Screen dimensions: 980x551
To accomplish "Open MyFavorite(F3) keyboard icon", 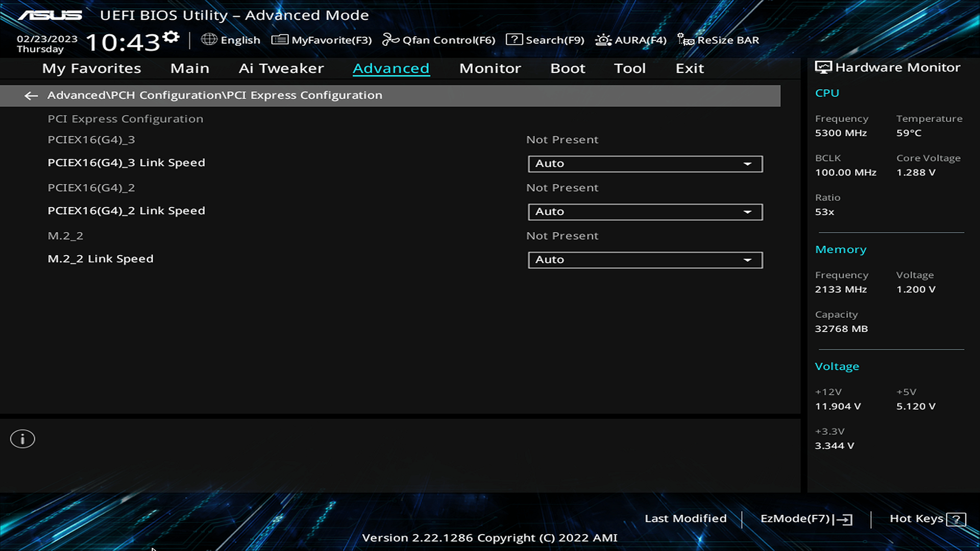I will tap(280, 40).
